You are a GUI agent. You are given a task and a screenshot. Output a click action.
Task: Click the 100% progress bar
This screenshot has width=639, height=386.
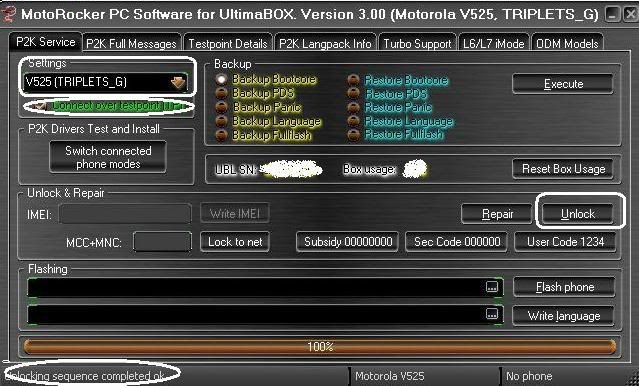point(320,347)
